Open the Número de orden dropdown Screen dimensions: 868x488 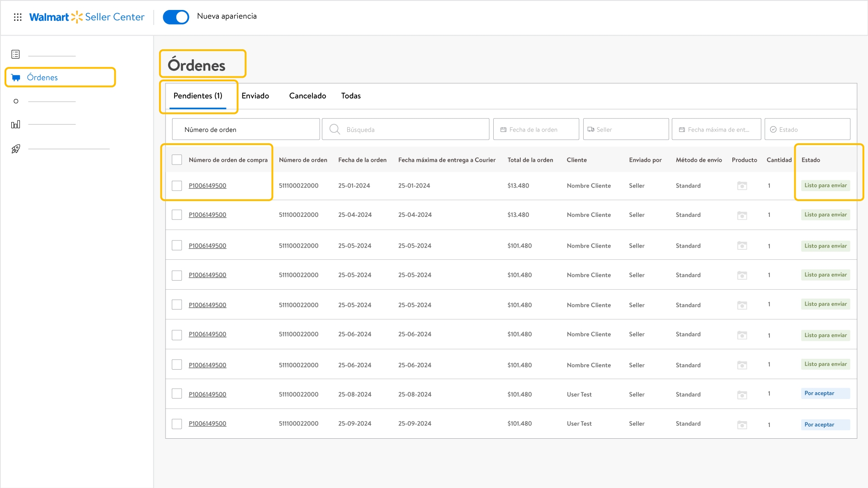click(x=245, y=129)
